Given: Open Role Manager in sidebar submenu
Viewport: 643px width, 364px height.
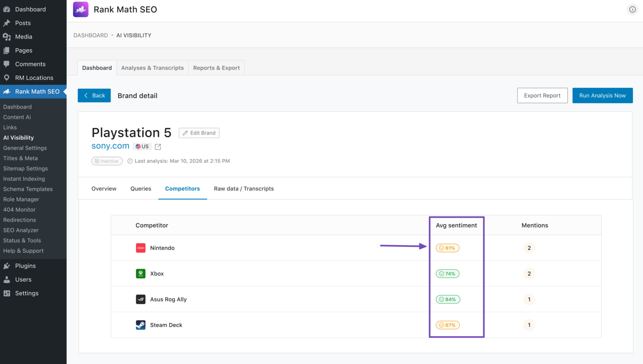Looking at the screenshot, I should pyautogui.click(x=21, y=199).
